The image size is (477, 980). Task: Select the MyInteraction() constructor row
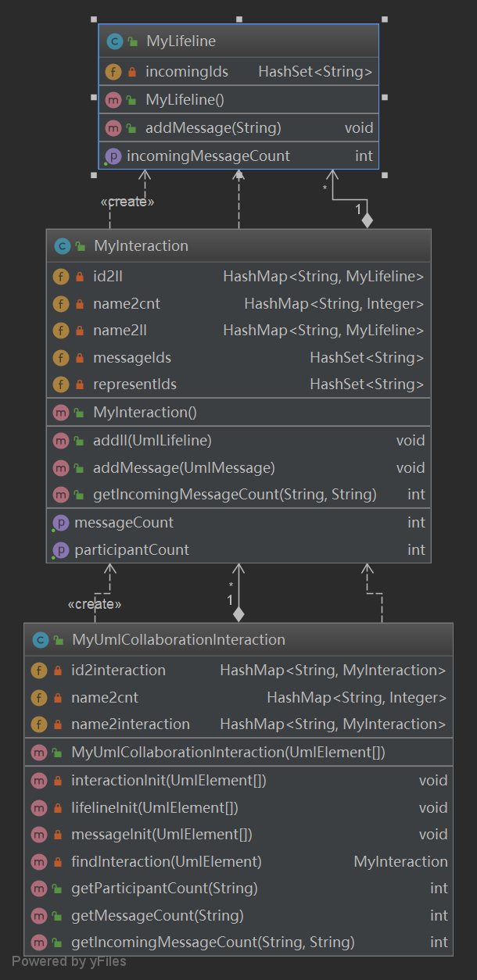pyautogui.click(x=238, y=412)
